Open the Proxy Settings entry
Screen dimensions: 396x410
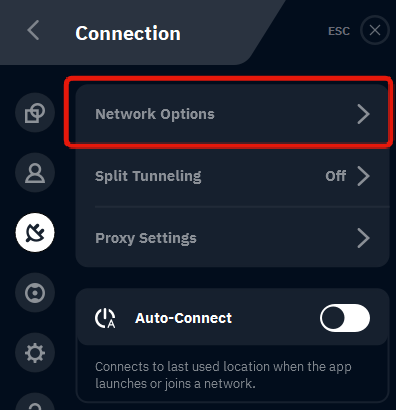(232, 238)
